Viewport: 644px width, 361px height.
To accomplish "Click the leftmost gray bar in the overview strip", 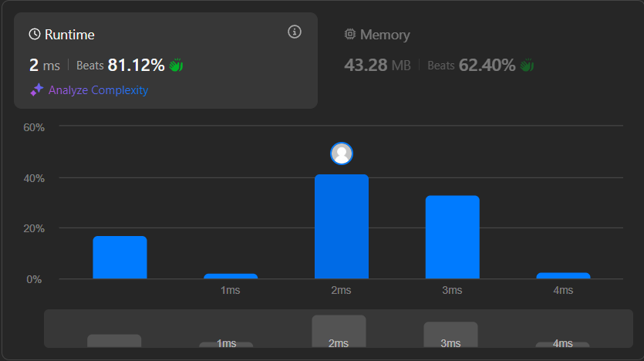I will [x=114, y=340].
